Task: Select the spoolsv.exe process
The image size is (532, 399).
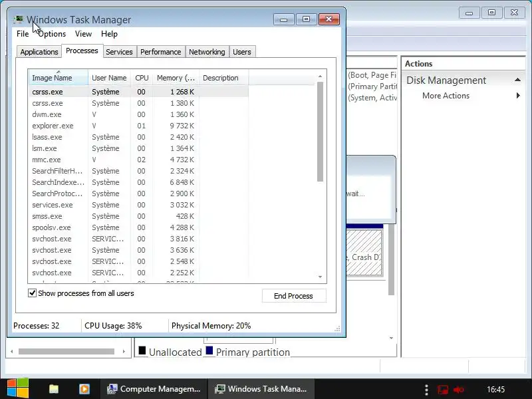Action: tap(138, 227)
